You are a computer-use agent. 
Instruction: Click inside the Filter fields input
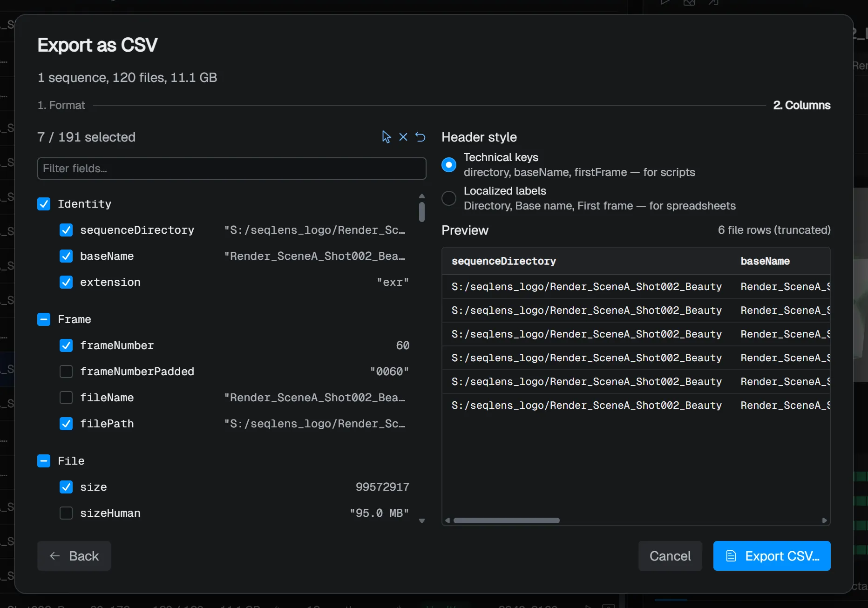pos(231,169)
